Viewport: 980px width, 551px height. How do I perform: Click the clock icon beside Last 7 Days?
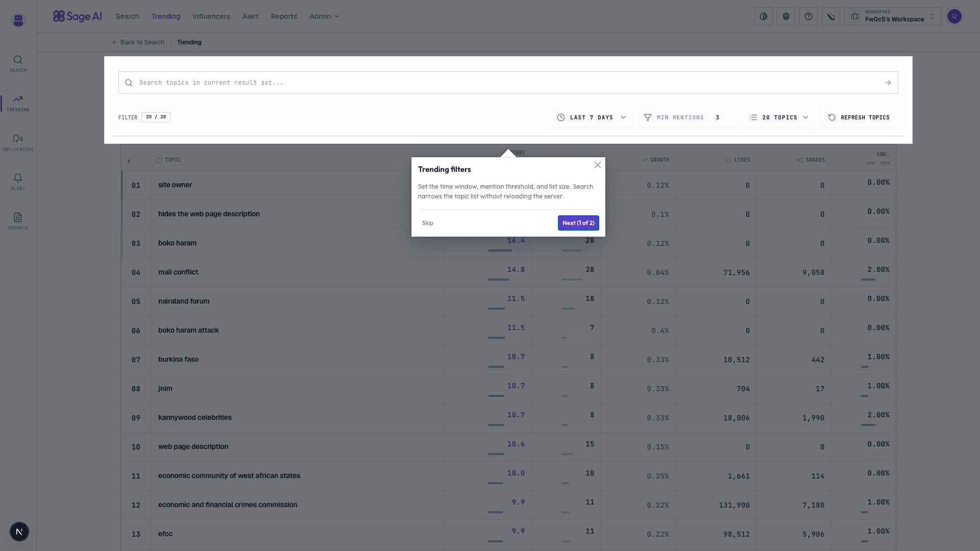click(561, 117)
